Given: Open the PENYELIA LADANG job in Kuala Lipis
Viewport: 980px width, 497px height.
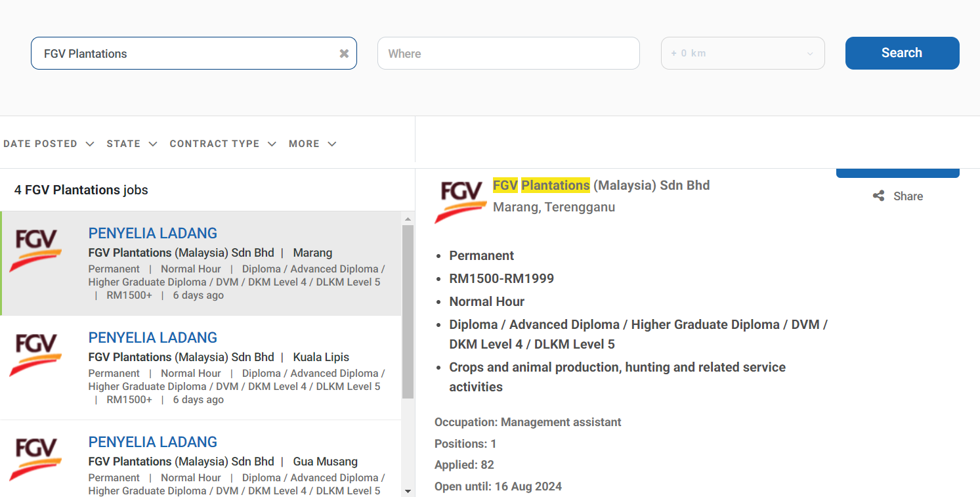Looking at the screenshot, I should point(152,337).
